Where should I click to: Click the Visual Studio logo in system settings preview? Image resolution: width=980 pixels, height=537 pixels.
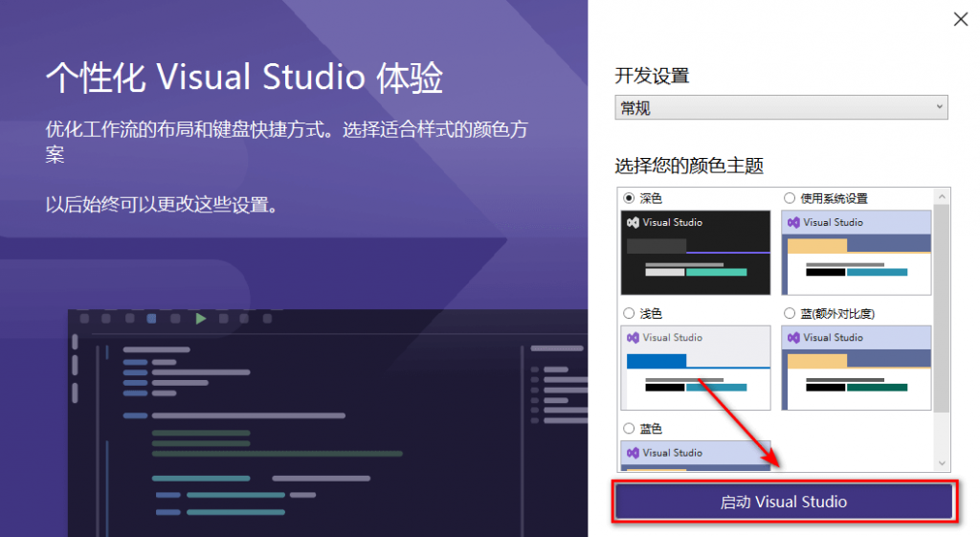(793, 222)
